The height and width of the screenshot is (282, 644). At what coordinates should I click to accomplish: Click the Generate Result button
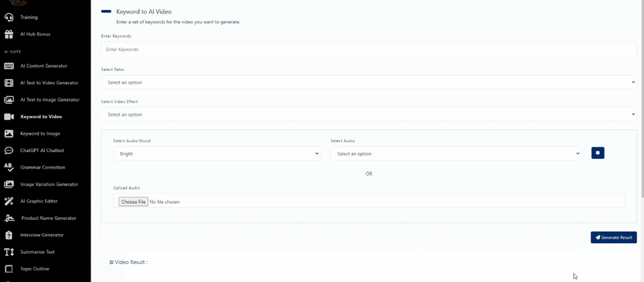coord(613,237)
